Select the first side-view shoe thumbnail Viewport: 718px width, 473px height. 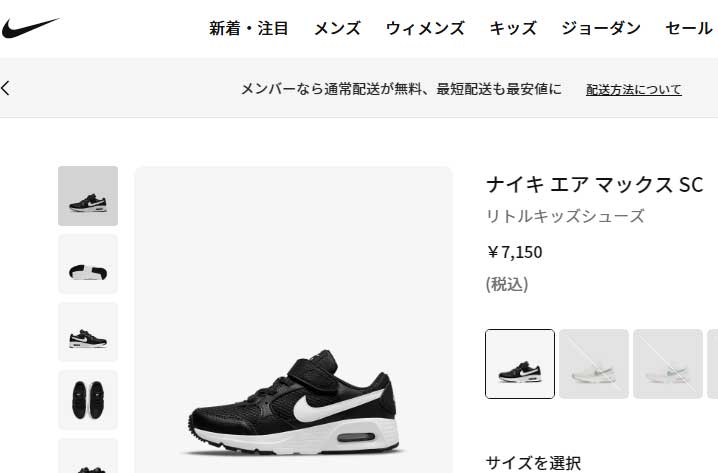click(88, 196)
